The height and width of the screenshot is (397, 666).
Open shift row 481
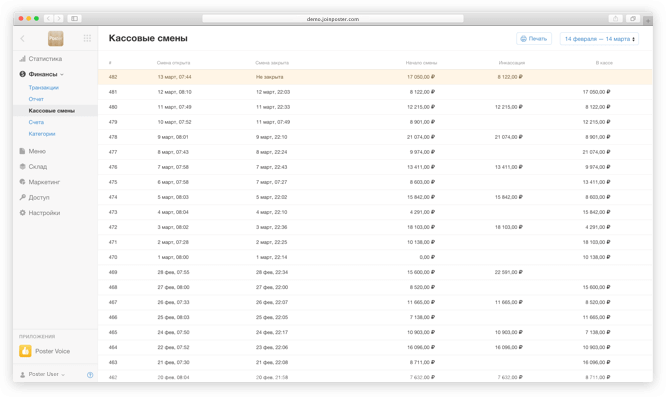tap(375, 92)
